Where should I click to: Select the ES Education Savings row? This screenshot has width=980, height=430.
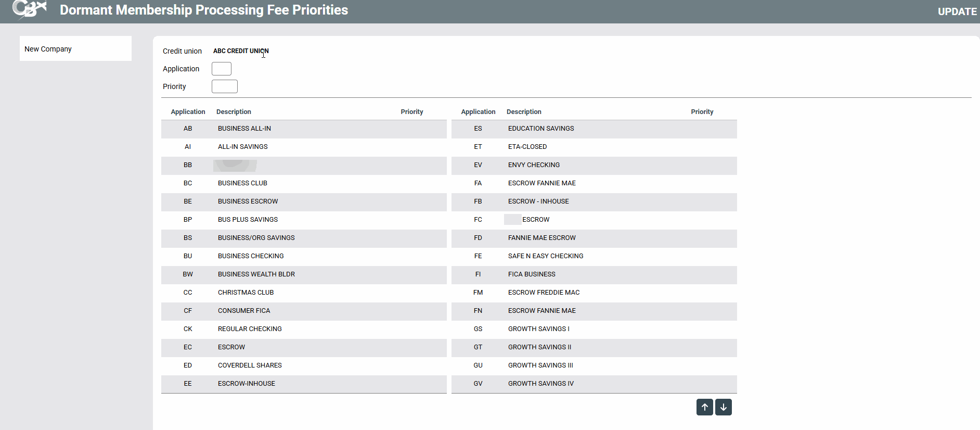tap(594, 129)
